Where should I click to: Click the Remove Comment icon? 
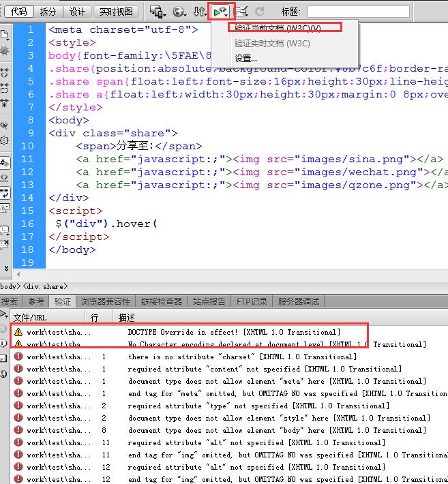tap(5, 245)
